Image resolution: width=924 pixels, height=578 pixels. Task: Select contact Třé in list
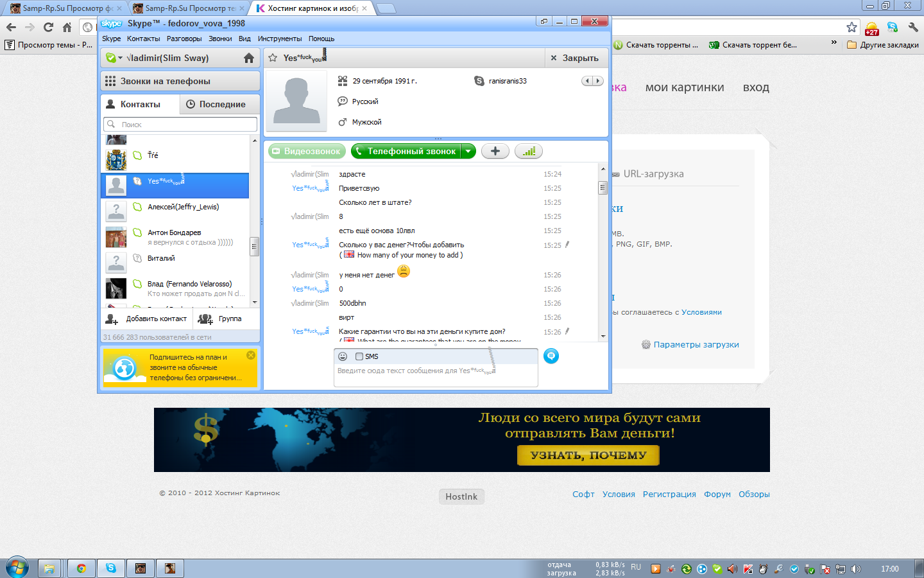[175, 155]
